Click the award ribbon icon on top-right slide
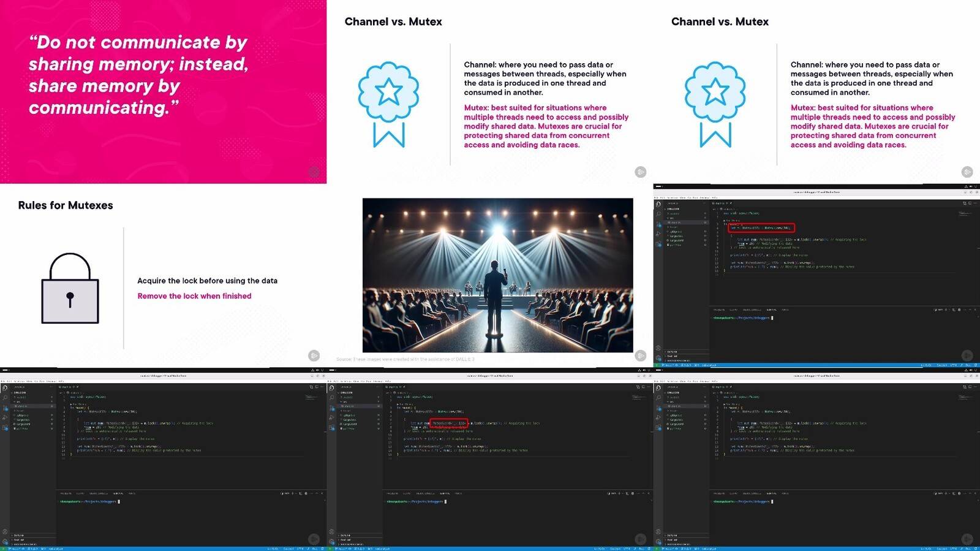Image resolution: width=980 pixels, height=551 pixels. coord(715,104)
